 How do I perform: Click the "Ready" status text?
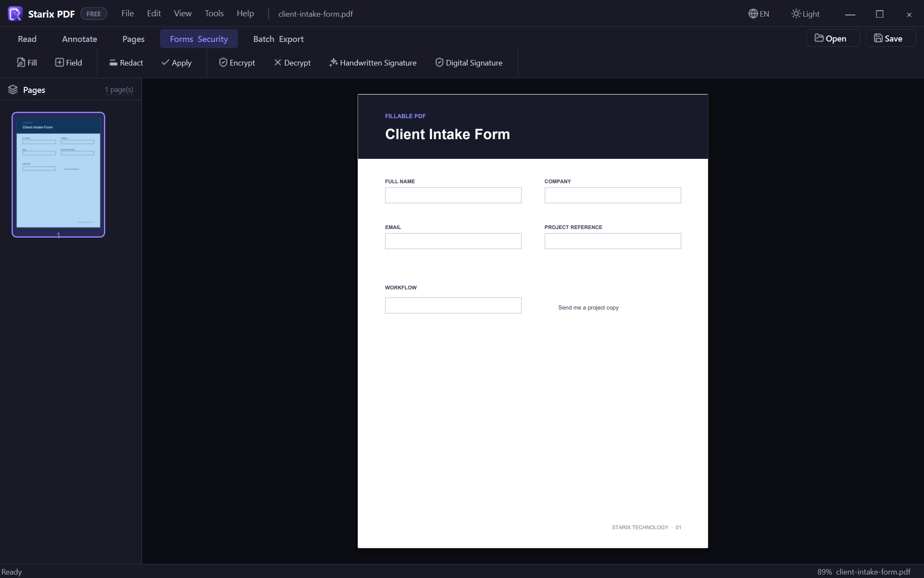point(12,572)
